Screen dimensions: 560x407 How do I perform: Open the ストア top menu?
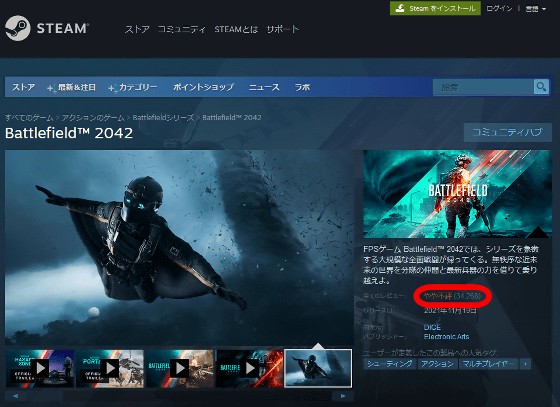(137, 29)
